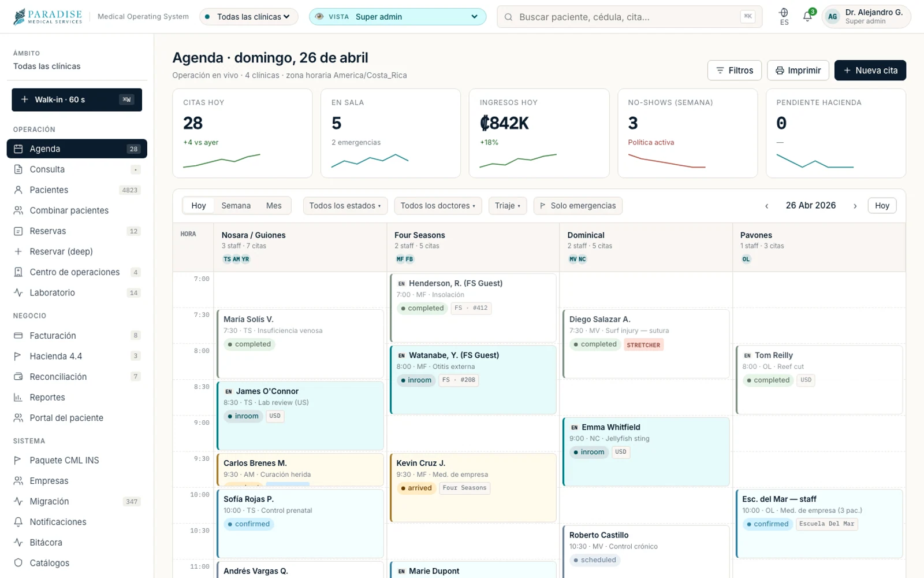The image size is (924, 578).
Task: Open Centro de operaciones building icon
Action: [x=18, y=272]
